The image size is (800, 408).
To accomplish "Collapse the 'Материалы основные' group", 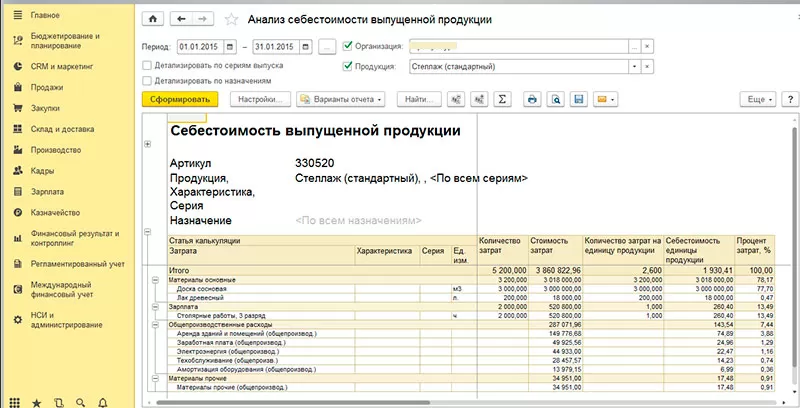I will 155,279.
